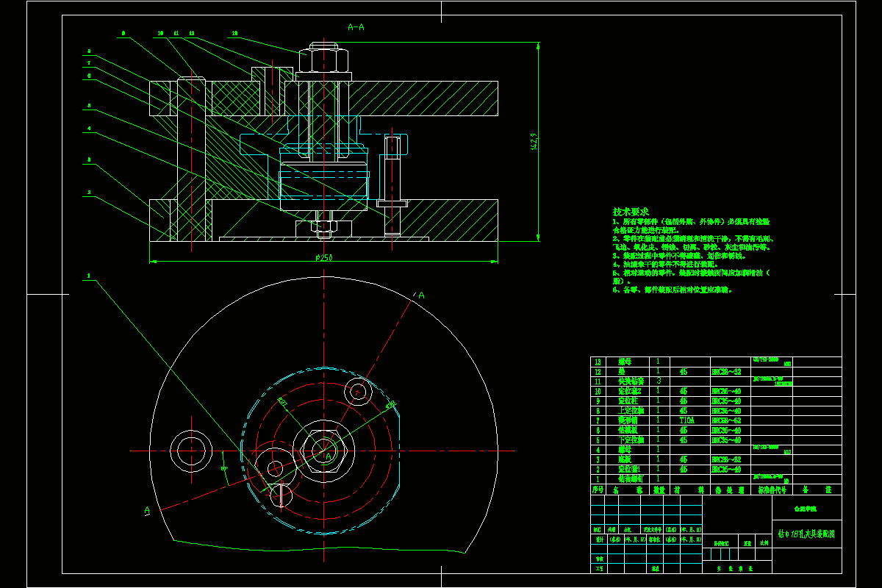Select the φ250 diameter dimension text

[323, 257]
